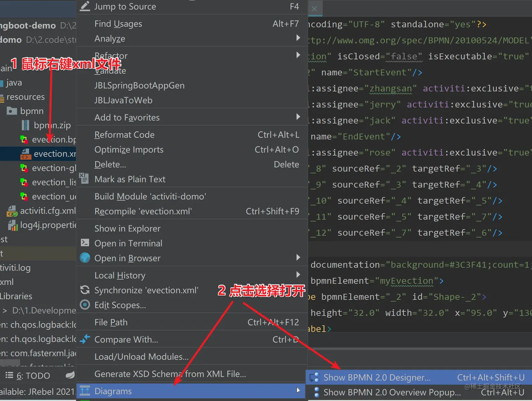Viewport: 532px width, 401px height.
Task: Select JBLJavaToWeb menu entry
Action: coord(192,100)
